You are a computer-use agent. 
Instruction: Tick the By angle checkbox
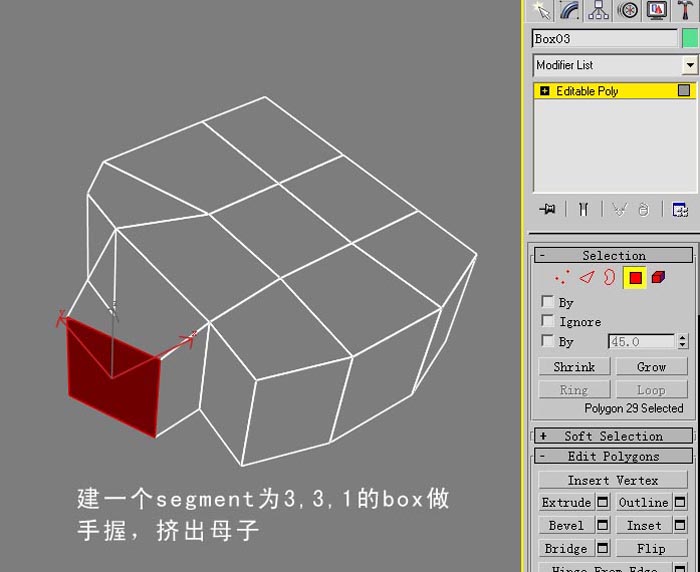[547, 341]
